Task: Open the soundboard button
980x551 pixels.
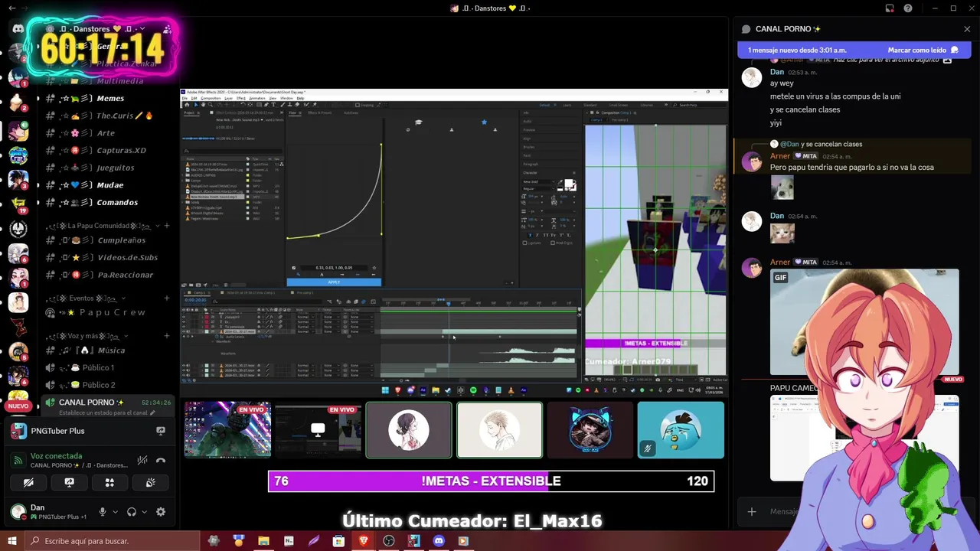Action: (x=150, y=482)
